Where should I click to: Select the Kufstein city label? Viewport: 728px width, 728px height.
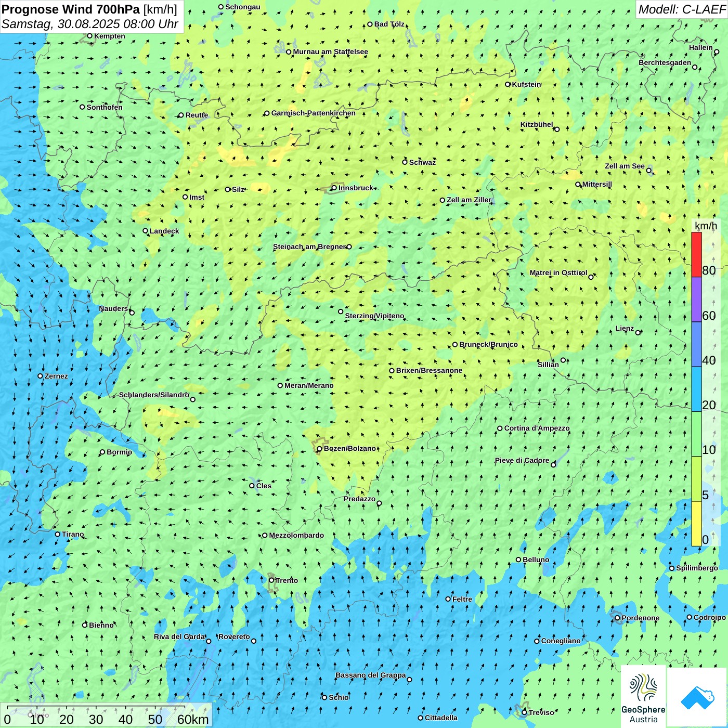coord(526,84)
